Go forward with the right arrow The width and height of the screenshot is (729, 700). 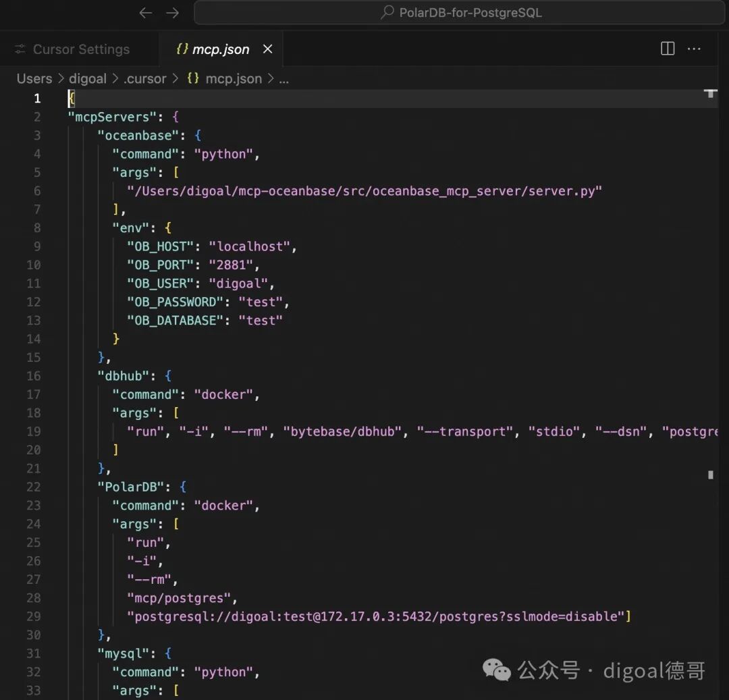tap(173, 13)
